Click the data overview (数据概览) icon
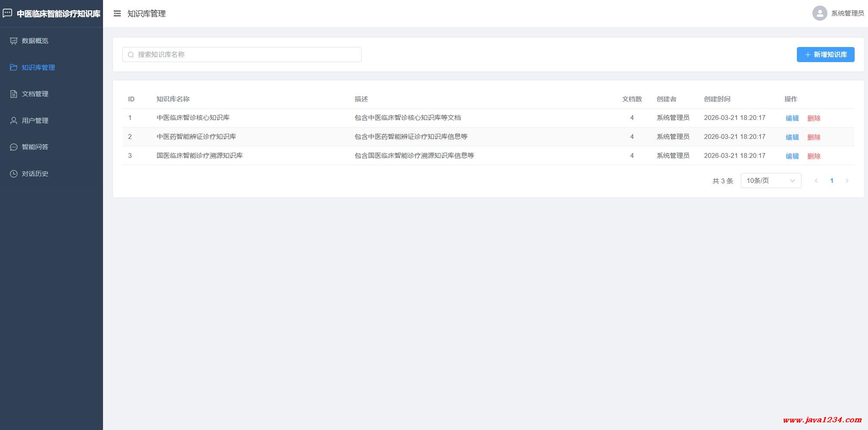This screenshot has width=868, height=430. point(14,41)
